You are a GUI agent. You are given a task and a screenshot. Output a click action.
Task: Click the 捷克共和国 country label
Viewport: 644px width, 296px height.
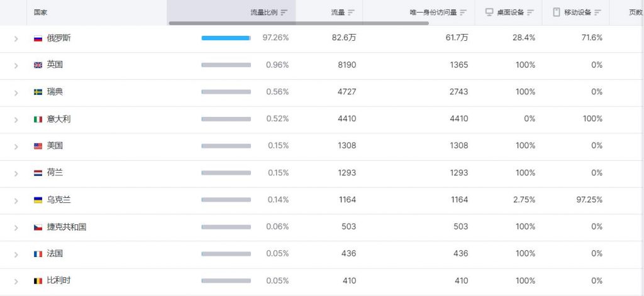67,227
